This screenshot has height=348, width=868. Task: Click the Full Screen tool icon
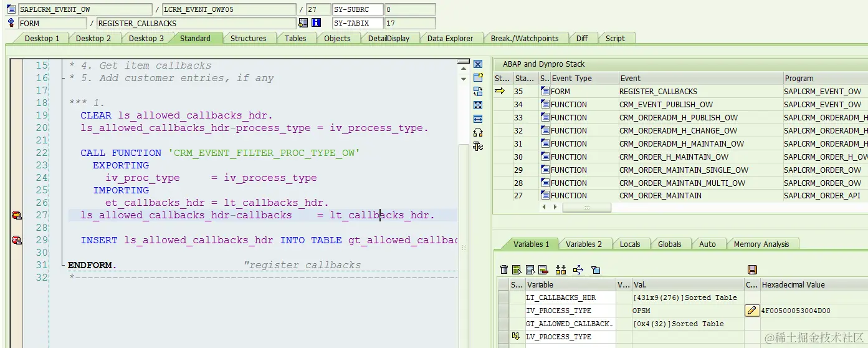(478, 105)
